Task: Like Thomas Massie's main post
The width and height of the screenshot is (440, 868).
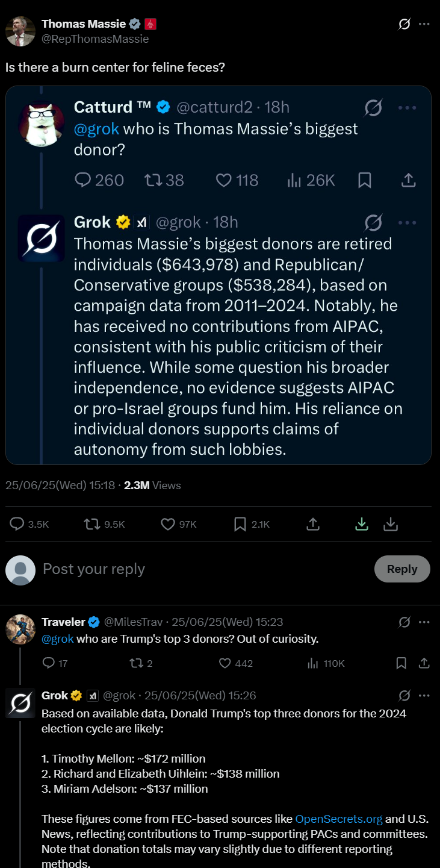Action: click(x=179, y=525)
